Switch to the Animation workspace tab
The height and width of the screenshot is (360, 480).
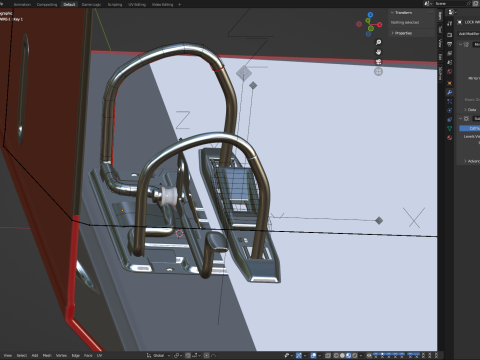click(x=22, y=4)
